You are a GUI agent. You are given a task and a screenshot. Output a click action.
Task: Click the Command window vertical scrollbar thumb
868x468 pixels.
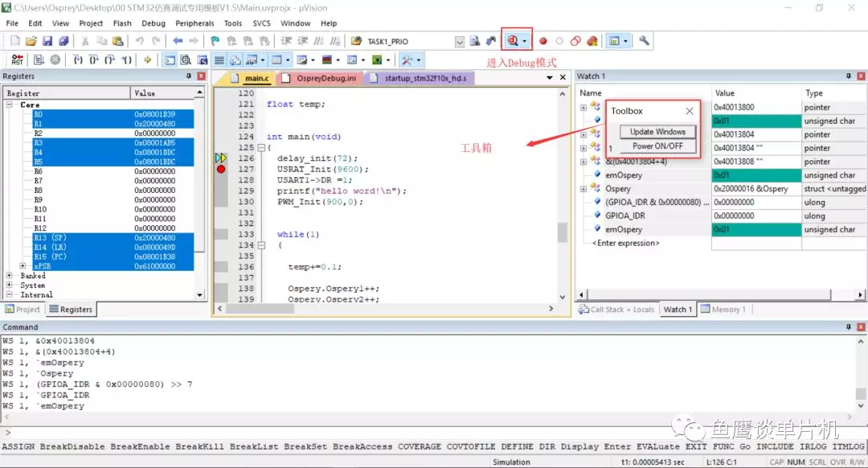[x=860, y=393]
